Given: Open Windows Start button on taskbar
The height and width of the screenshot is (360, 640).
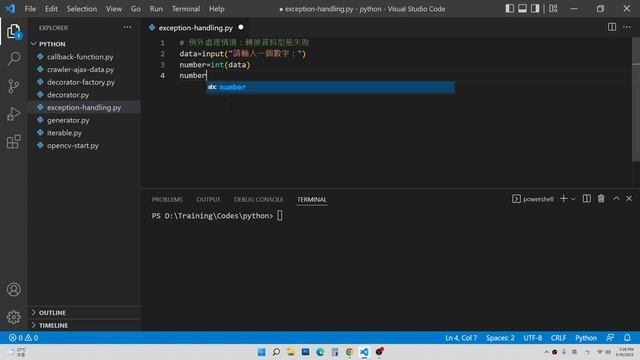Looking at the screenshot, I should 262,352.
